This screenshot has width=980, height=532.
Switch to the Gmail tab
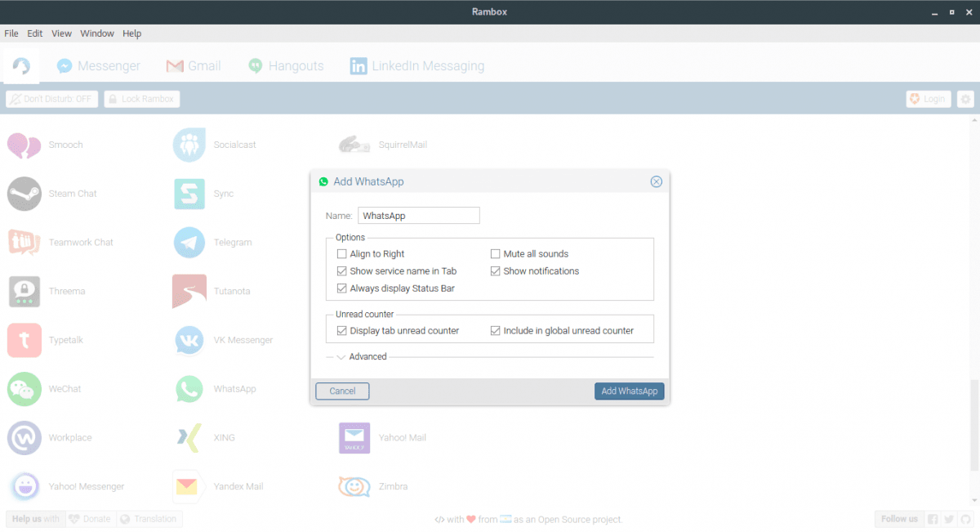194,66
